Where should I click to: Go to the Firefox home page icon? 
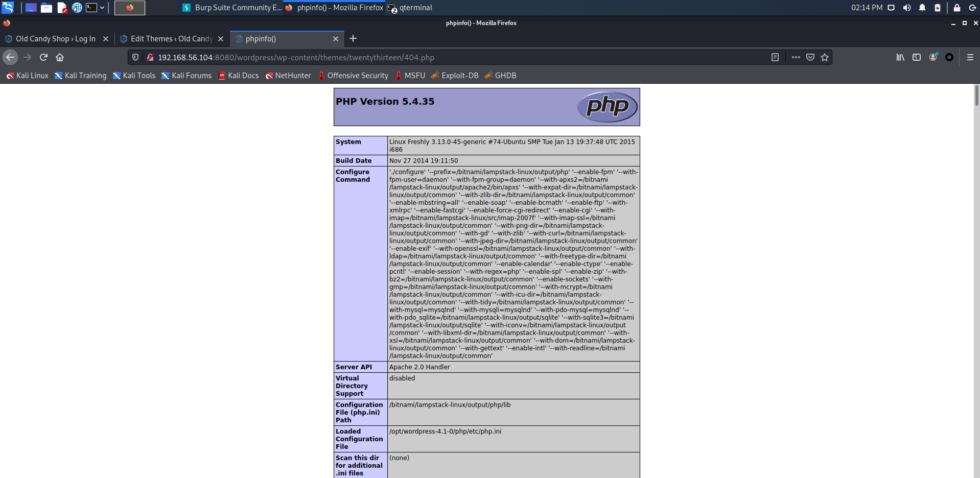60,57
